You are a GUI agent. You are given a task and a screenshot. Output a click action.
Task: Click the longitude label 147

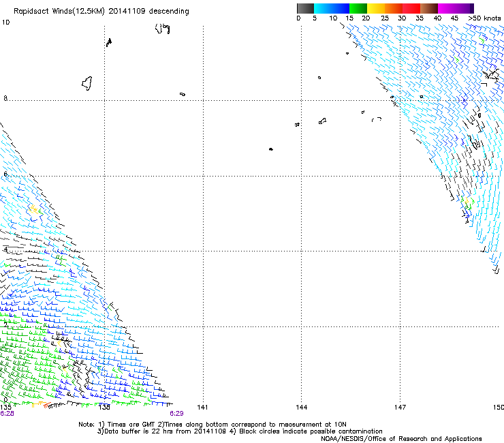point(400,408)
